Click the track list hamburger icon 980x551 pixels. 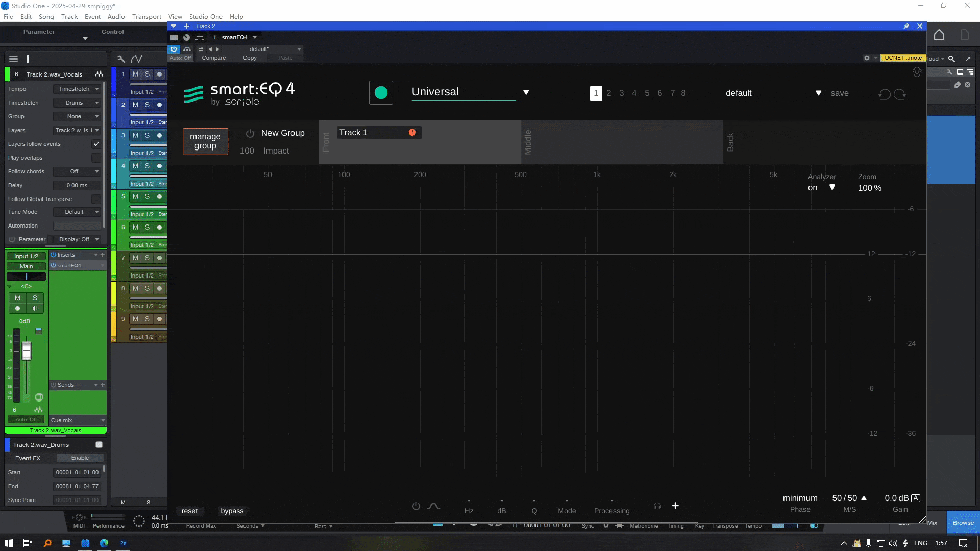[x=14, y=59]
